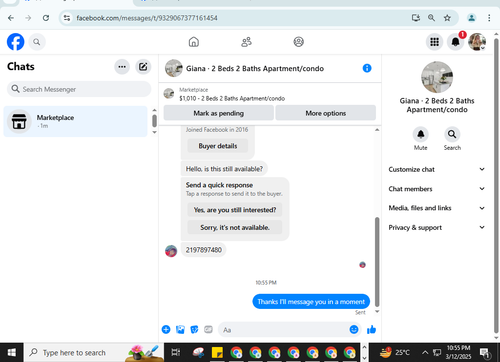
Task: Open Chats options ellipsis button
Action: (x=122, y=67)
